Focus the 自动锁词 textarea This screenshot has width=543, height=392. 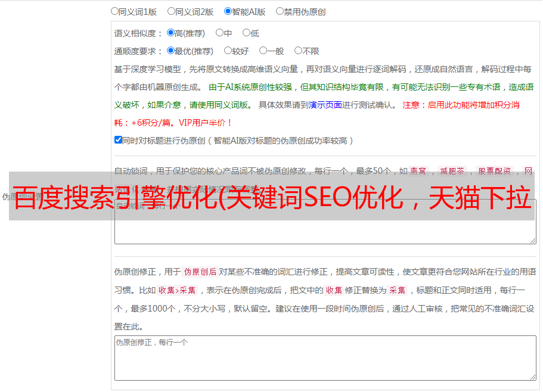click(325, 222)
